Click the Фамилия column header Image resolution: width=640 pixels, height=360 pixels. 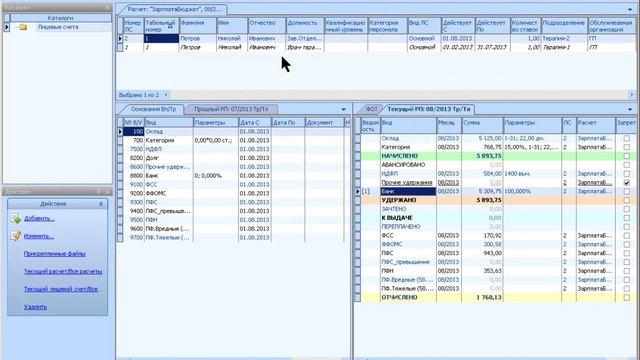tap(198, 26)
